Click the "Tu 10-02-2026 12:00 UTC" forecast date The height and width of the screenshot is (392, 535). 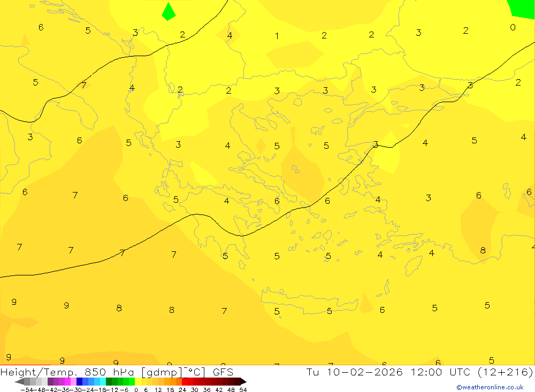point(388,372)
